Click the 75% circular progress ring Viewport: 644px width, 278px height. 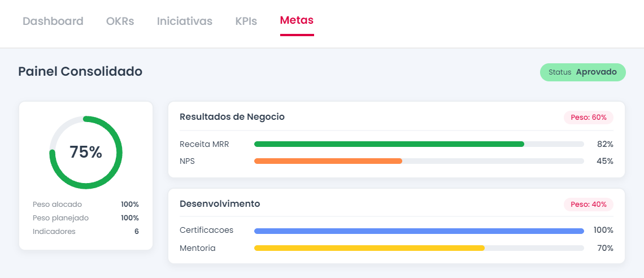click(86, 153)
